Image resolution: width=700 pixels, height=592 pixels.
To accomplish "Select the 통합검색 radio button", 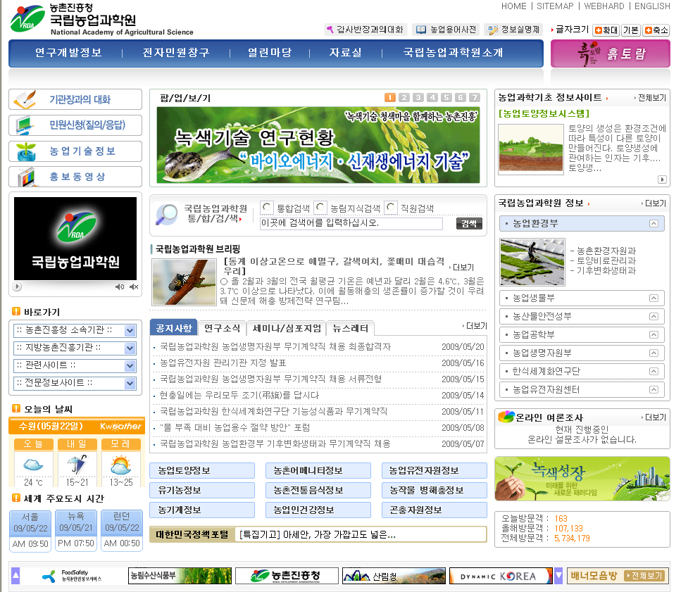I will [x=267, y=208].
